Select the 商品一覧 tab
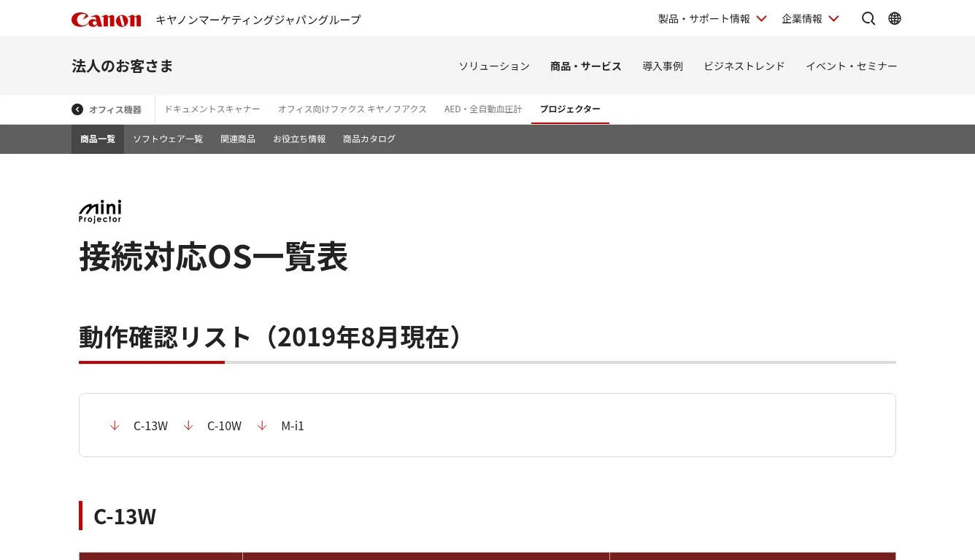 (x=98, y=139)
